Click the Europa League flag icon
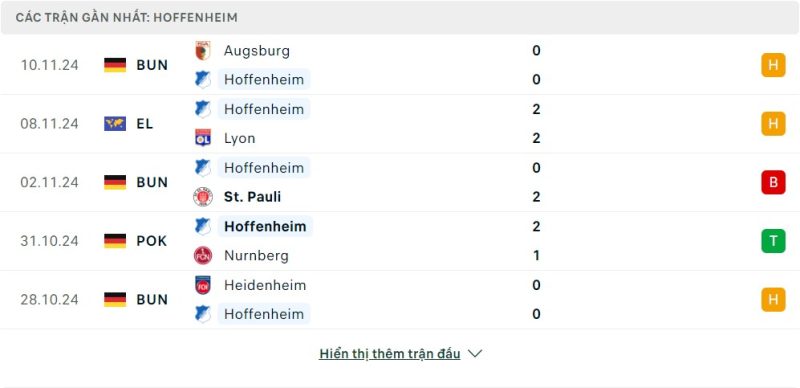The image size is (800, 388). point(115,124)
